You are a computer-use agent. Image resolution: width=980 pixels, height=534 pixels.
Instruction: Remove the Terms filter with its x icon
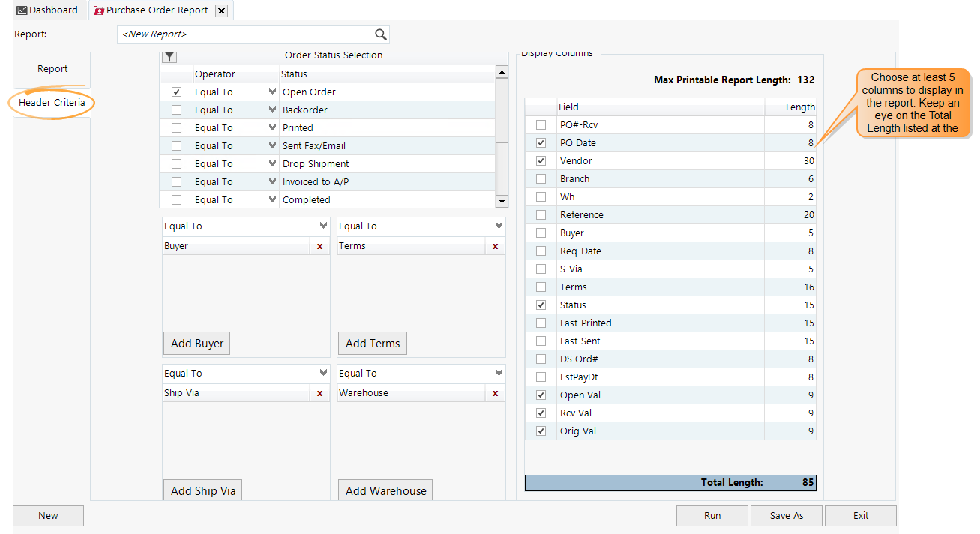[x=494, y=245]
